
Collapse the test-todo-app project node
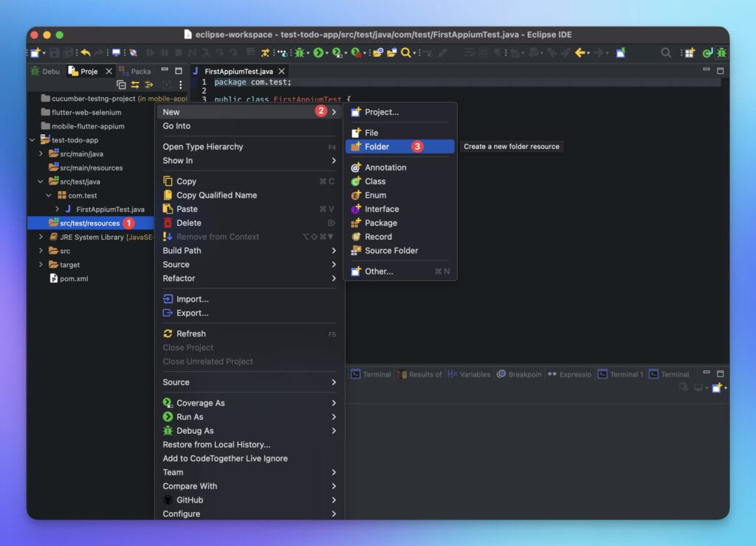tap(32, 139)
